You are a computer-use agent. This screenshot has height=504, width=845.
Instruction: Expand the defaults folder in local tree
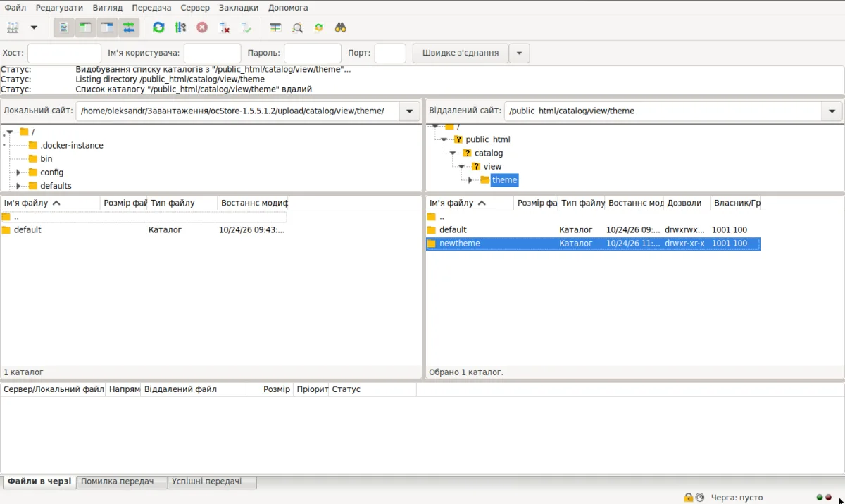[x=19, y=186]
